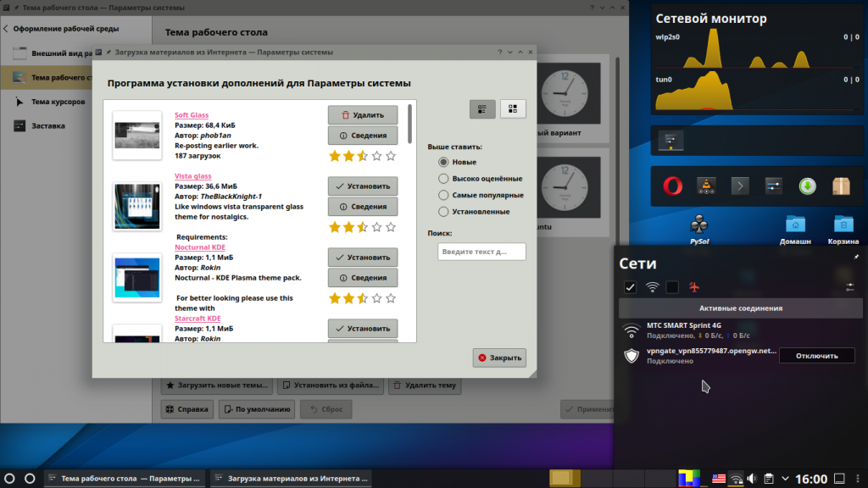868x488 pixels.
Task: Click Справка button in settings window
Action: [x=187, y=409]
